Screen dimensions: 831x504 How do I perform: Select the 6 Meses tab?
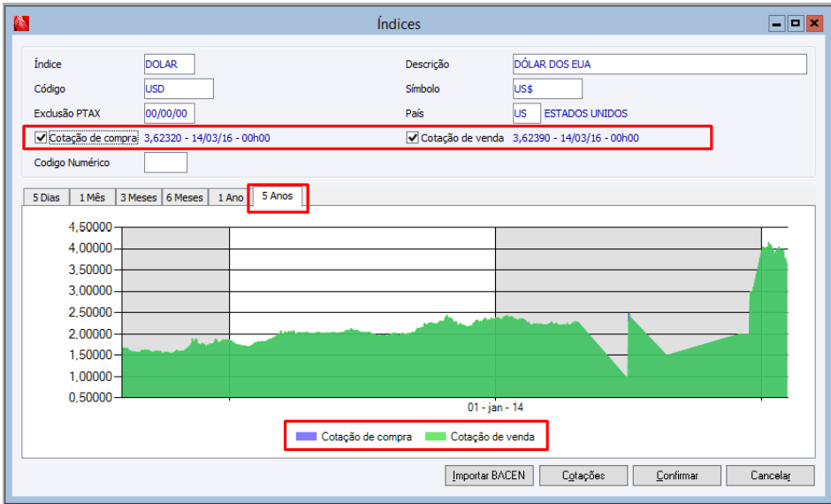(x=185, y=198)
